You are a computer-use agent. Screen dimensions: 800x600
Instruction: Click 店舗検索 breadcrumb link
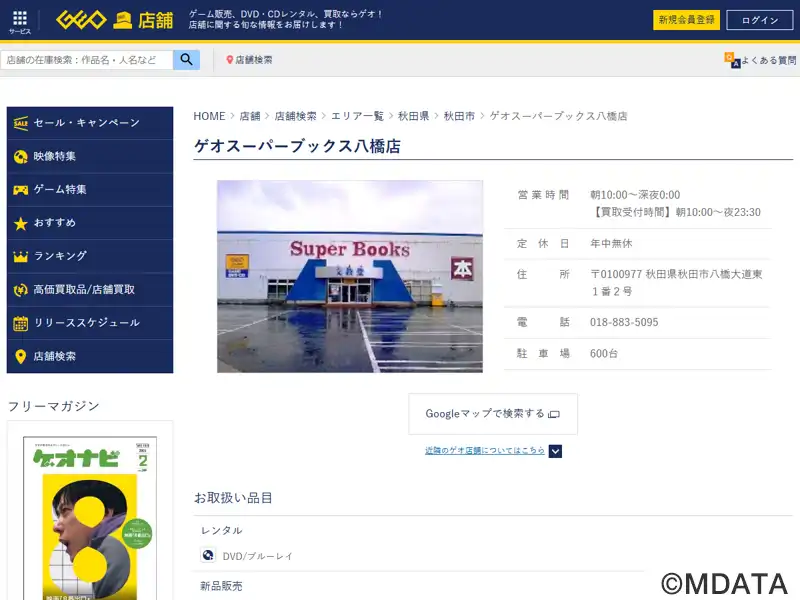click(x=295, y=116)
